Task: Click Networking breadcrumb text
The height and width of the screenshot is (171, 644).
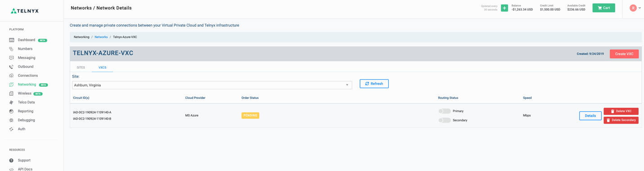Action: pos(81,37)
